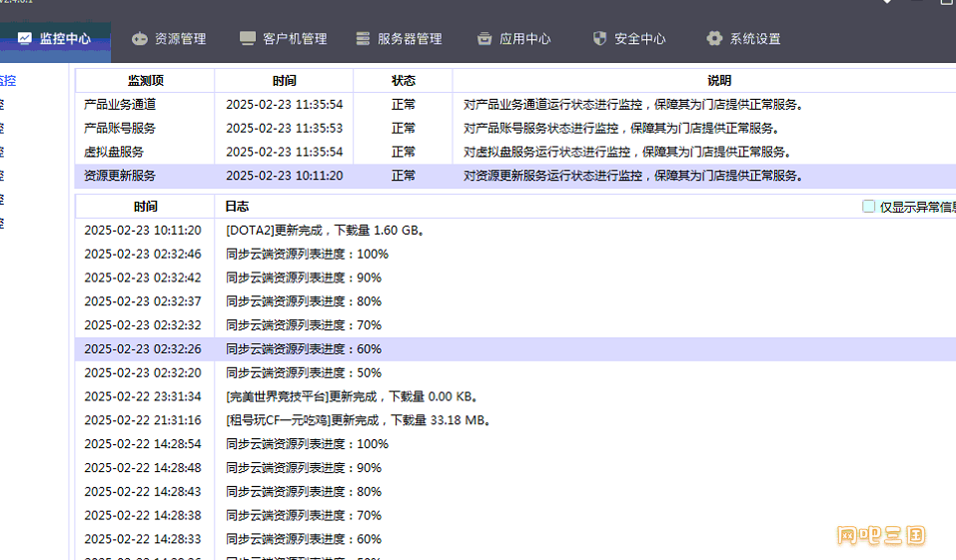
Task: Select the DOTA2 更新完成 log entry
Action: pos(515,231)
